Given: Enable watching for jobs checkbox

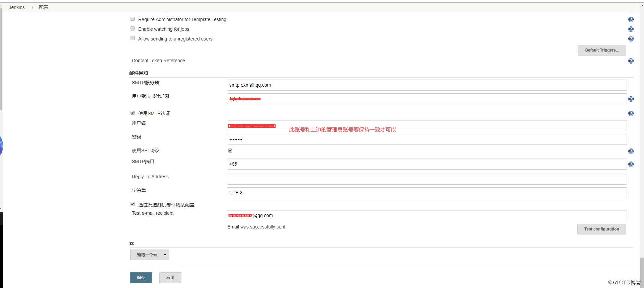Looking at the screenshot, I should 133,28.
